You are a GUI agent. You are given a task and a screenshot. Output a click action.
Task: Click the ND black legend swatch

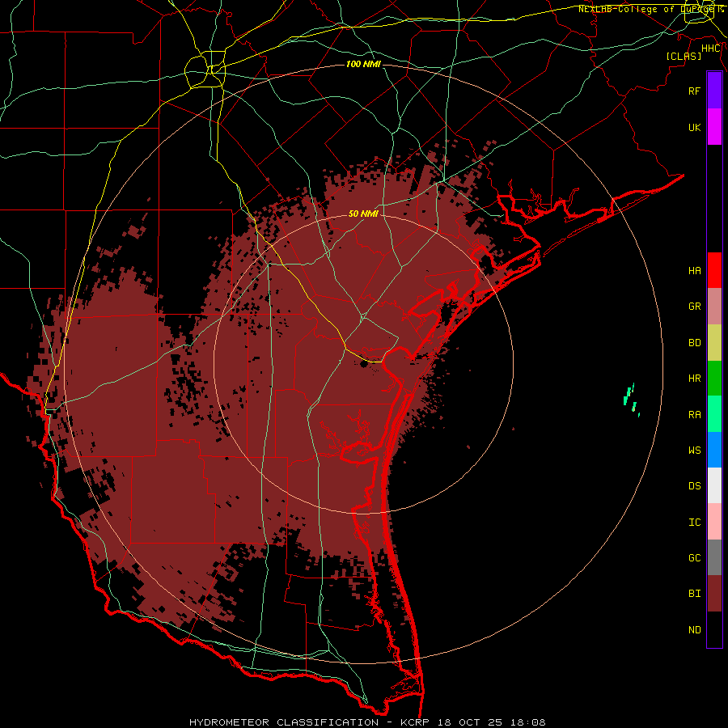click(x=714, y=629)
